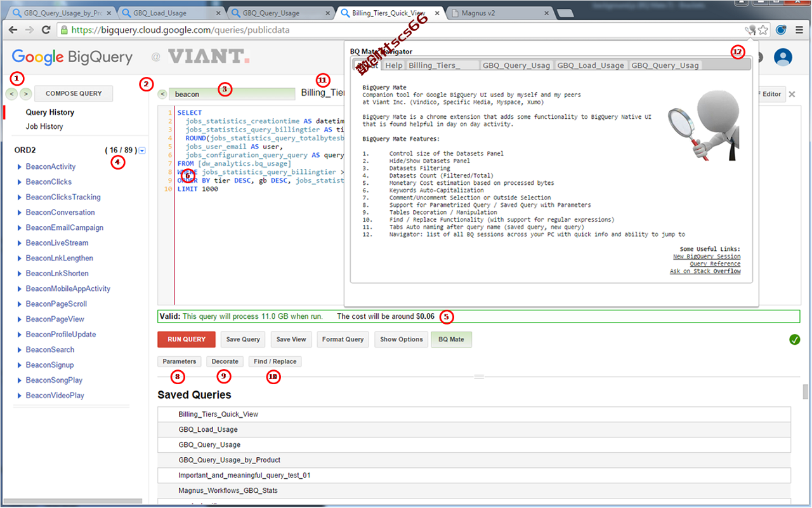Toggle the BQ Mate button
The height and width of the screenshot is (508, 812).
(452, 340)
